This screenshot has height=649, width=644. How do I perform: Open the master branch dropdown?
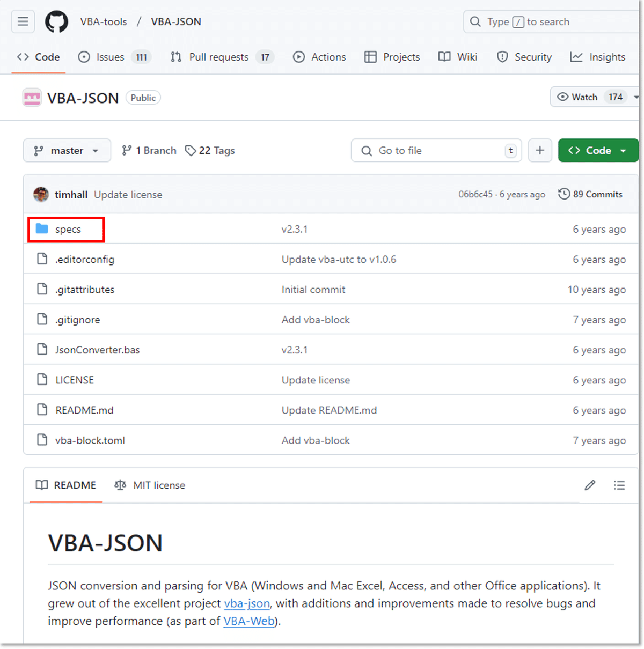tap(67, 151)
